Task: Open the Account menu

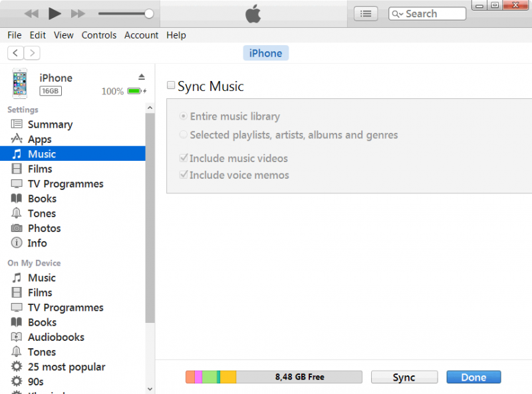Action: click(x=141, y=35)
